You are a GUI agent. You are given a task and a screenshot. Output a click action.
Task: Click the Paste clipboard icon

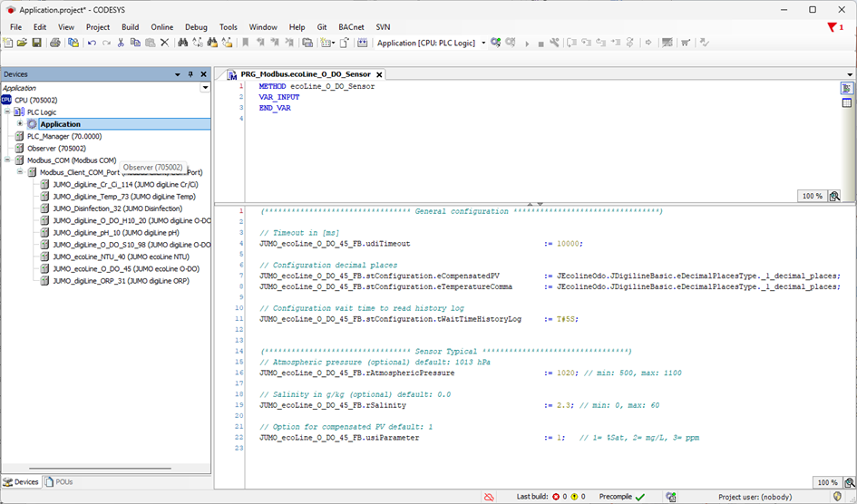click(150, 43)
